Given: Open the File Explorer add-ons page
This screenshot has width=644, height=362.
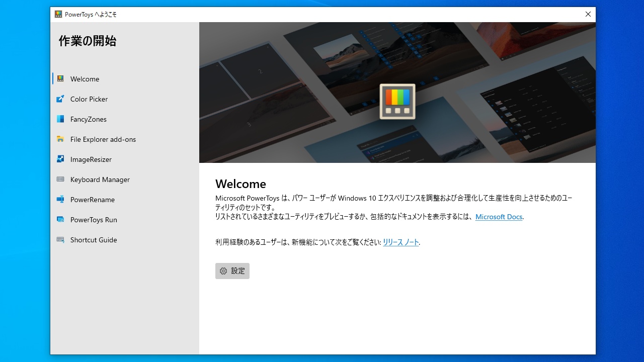Looking at the screenshot, I should click(125, 139).
